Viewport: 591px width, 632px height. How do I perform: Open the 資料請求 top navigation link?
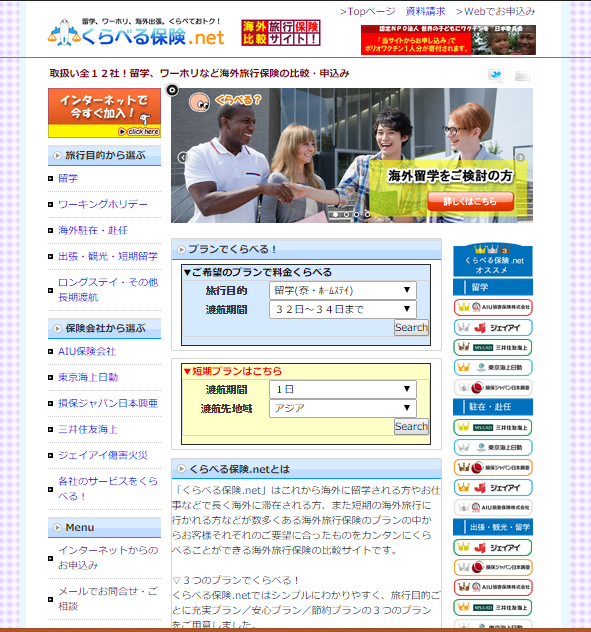tap(425, 11)
